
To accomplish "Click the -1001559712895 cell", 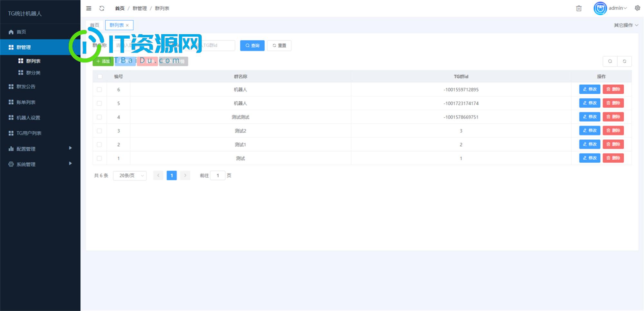I will coord(461,90).
